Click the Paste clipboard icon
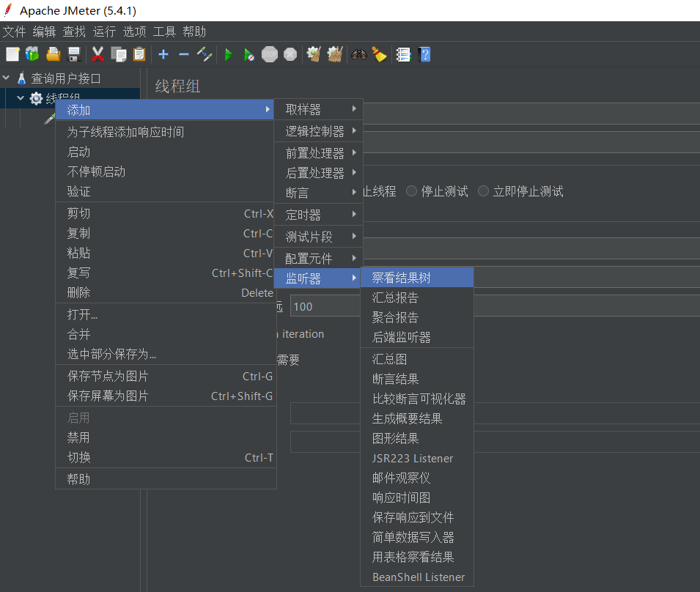 [139, 54]
